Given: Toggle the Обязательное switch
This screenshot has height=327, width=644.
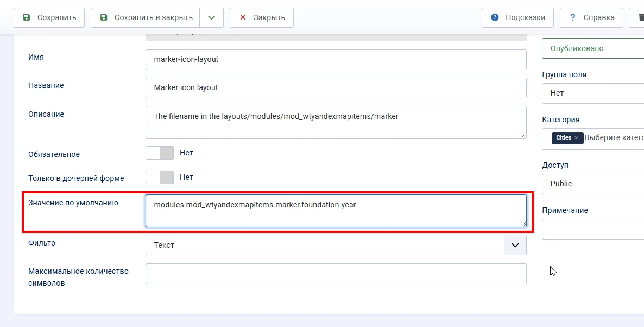Looking at the screenshot, I should (160, 153).
